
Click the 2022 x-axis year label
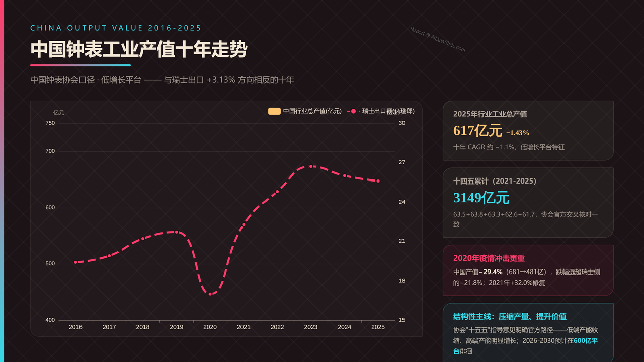[277, 327]
